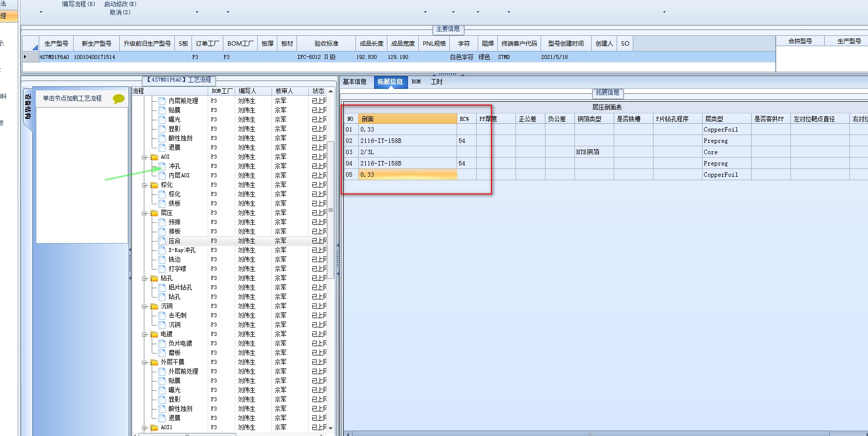868x436 pixels.
Task: Open the 基本信息 tab
Action: click(354, 82)
